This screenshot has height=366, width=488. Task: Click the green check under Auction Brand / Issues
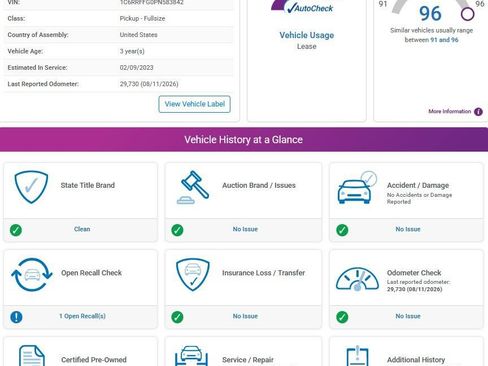point(177,230)
